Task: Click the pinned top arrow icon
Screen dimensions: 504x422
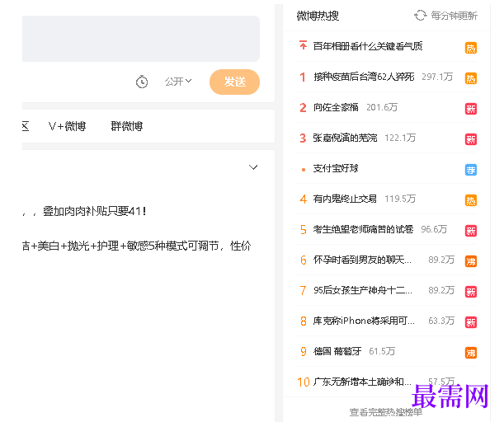Action: tap(303, 45)
